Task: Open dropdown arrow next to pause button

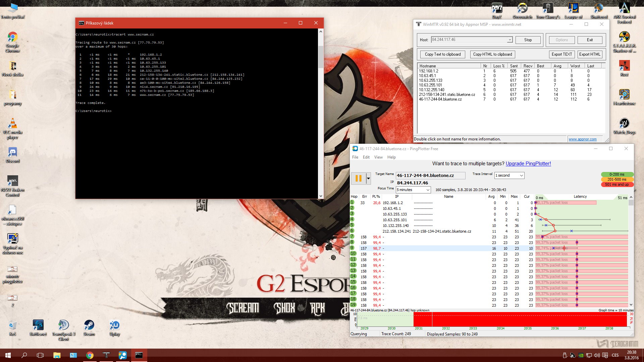Action: 368,178
